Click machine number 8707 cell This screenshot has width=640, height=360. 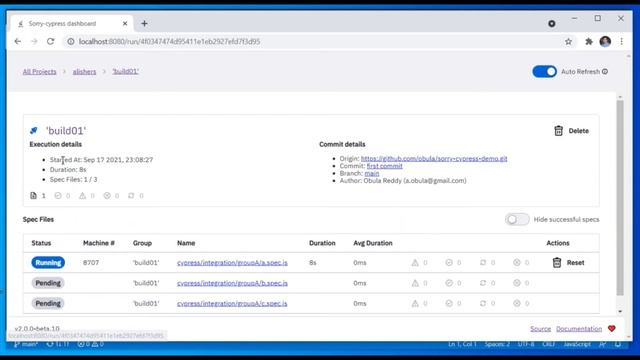point(91,262)
